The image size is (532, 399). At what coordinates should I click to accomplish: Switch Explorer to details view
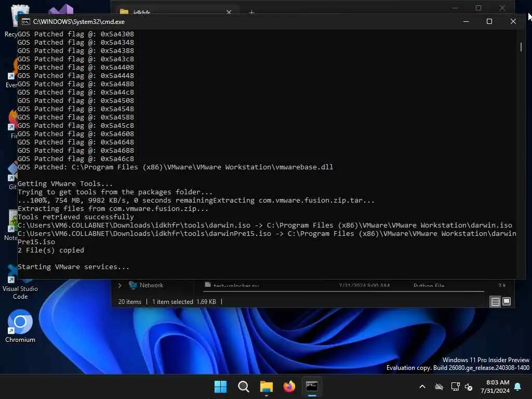(495, 301)
